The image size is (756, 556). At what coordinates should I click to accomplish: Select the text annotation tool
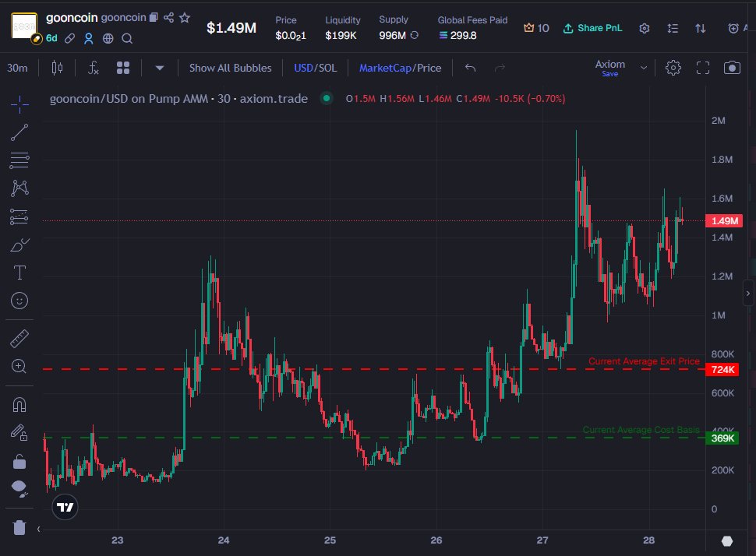(19, 273)
